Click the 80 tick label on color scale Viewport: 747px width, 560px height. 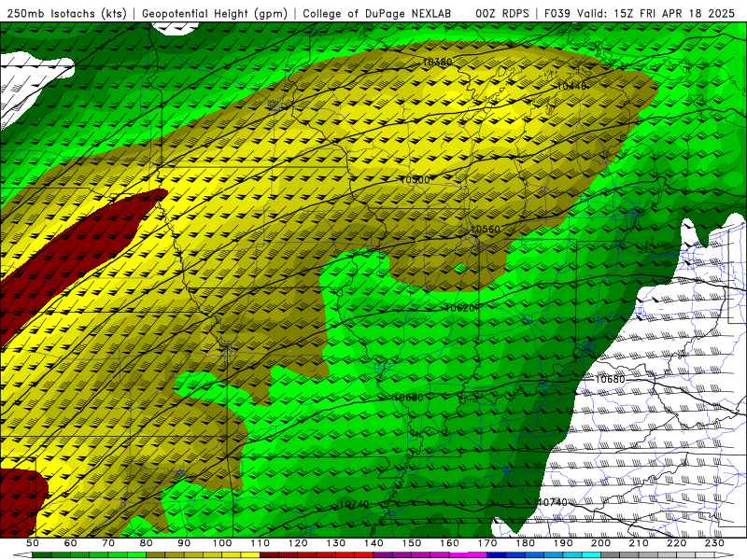pyautogui.click(x=147, y=543)
